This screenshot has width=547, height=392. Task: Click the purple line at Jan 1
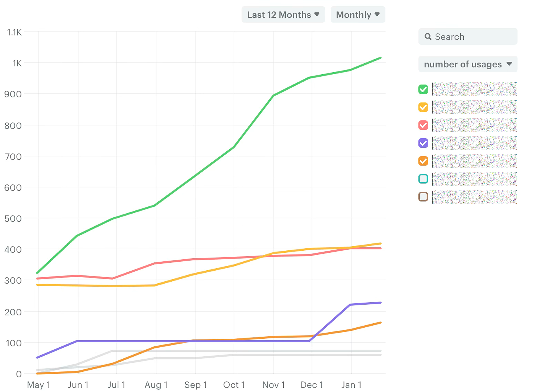tap(350, 305)
